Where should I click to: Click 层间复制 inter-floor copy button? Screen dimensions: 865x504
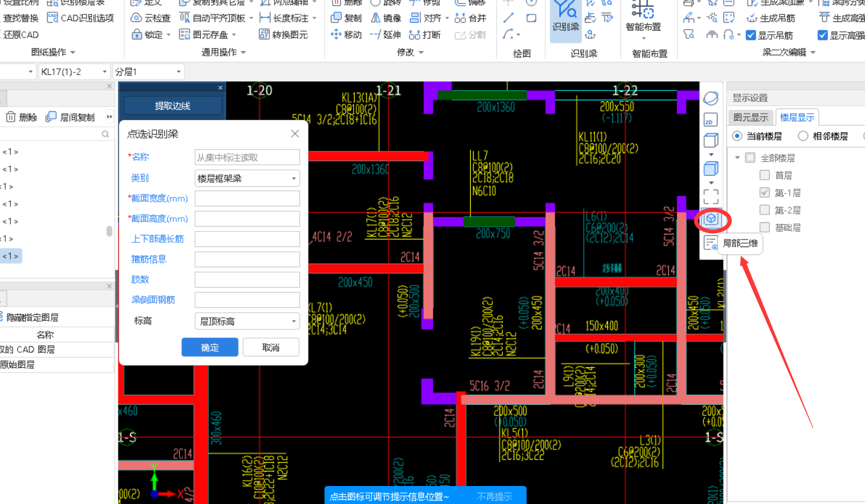[x=70, y=117]
